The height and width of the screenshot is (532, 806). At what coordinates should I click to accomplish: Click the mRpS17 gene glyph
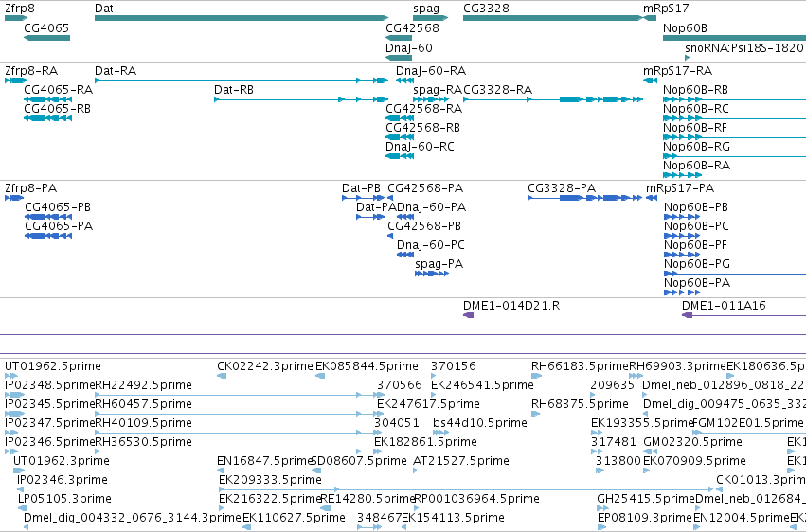649,18
